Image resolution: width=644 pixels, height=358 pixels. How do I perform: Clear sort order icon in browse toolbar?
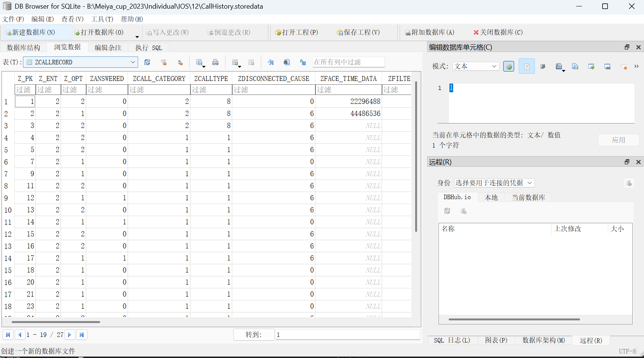(x=180, y=62)
